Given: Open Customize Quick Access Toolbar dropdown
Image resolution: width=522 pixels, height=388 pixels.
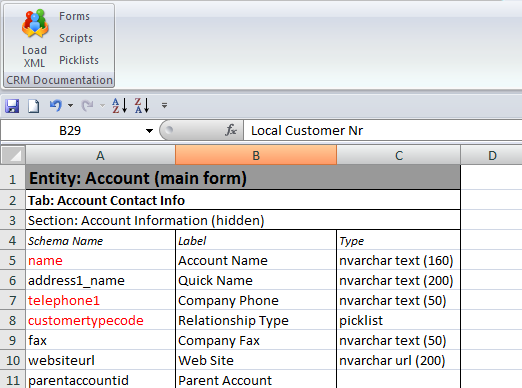Looking at the screenshot, I should coord(164,106).
